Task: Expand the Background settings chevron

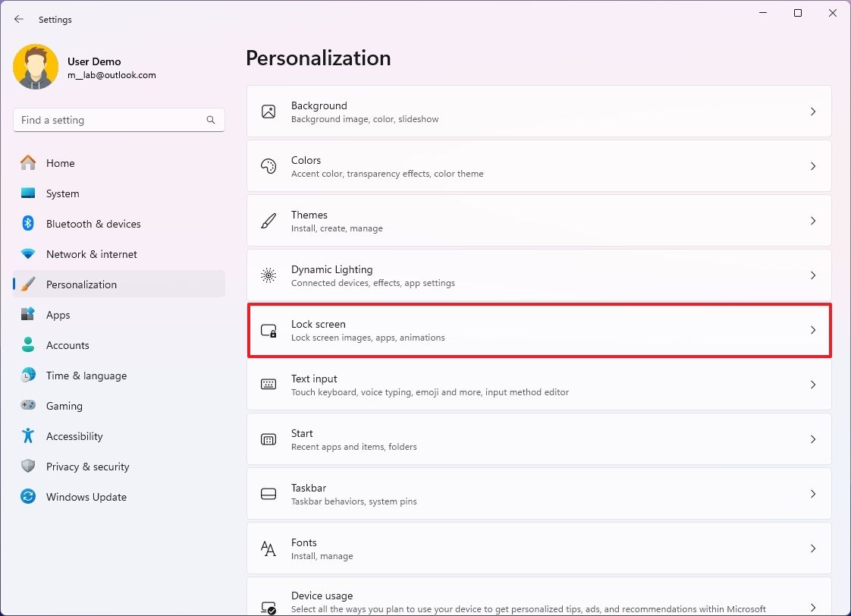Action: coord(813,111)
